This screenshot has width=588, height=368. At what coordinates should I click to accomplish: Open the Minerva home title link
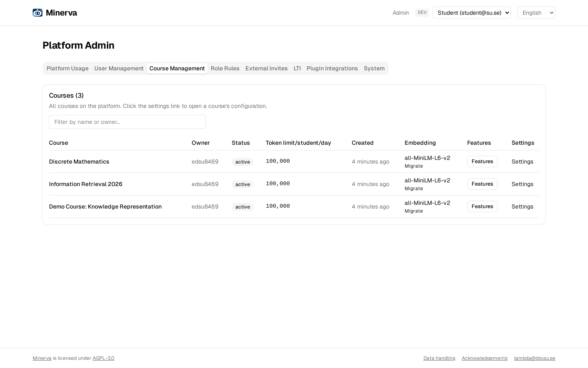61,13
